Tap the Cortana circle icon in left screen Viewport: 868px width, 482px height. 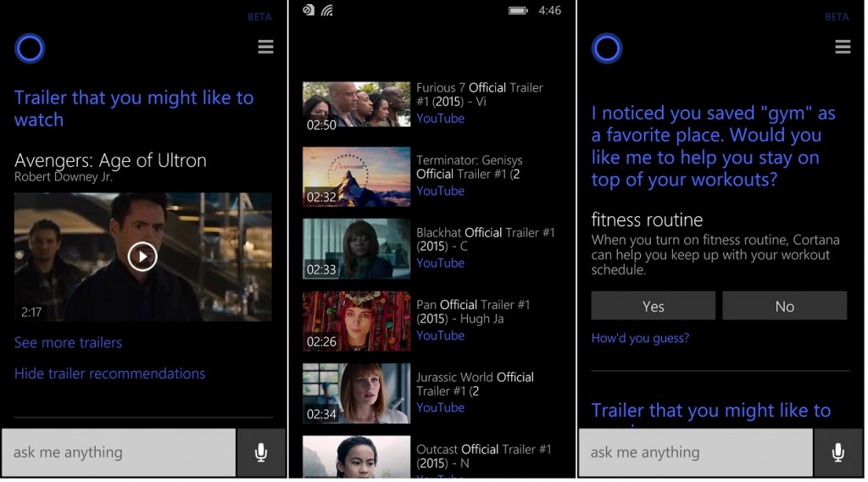point(30,48)
